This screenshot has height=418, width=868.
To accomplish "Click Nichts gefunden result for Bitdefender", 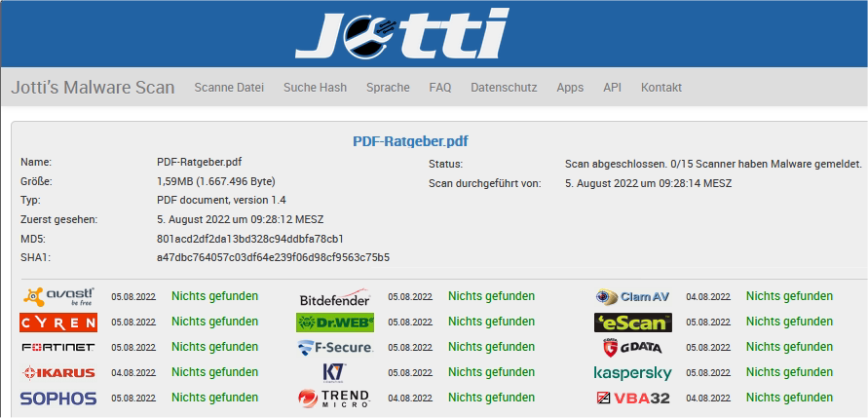I will 492,296.
